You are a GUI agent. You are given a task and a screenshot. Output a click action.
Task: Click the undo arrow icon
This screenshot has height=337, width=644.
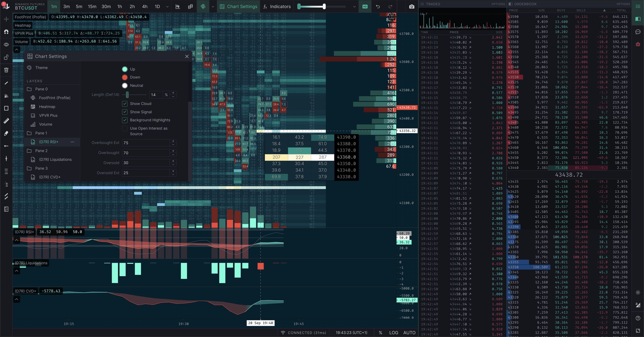[378, 7]
